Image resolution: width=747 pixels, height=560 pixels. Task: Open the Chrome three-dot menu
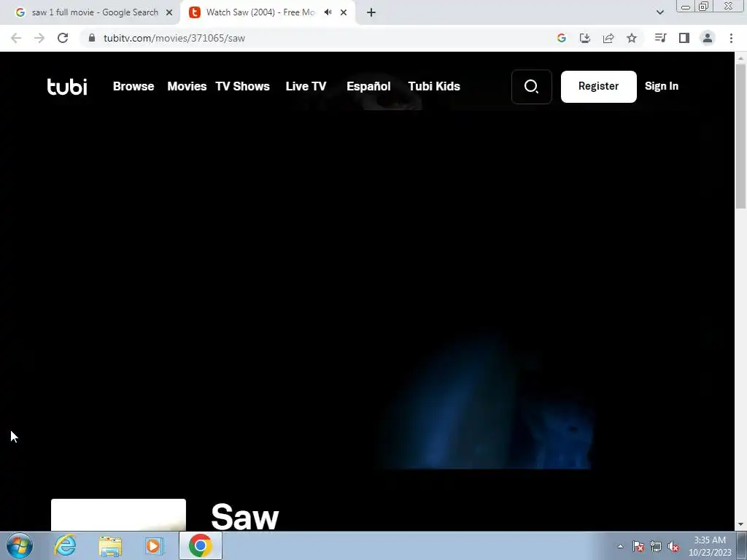pyautogui.click(x=731, y=38)
